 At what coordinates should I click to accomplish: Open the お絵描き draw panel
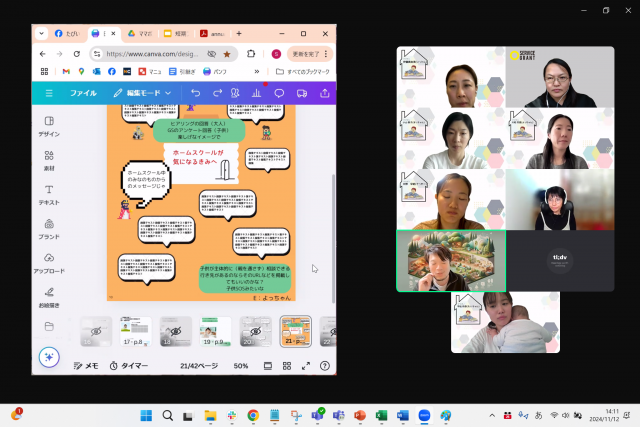[x=49, y=298]
